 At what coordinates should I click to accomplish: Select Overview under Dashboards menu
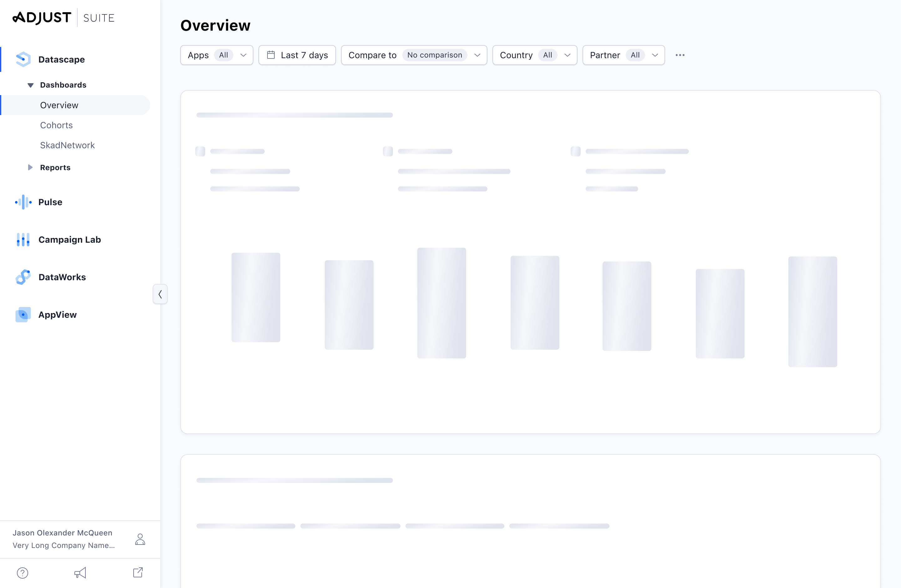pyautogui.click(x=59, y=105)
